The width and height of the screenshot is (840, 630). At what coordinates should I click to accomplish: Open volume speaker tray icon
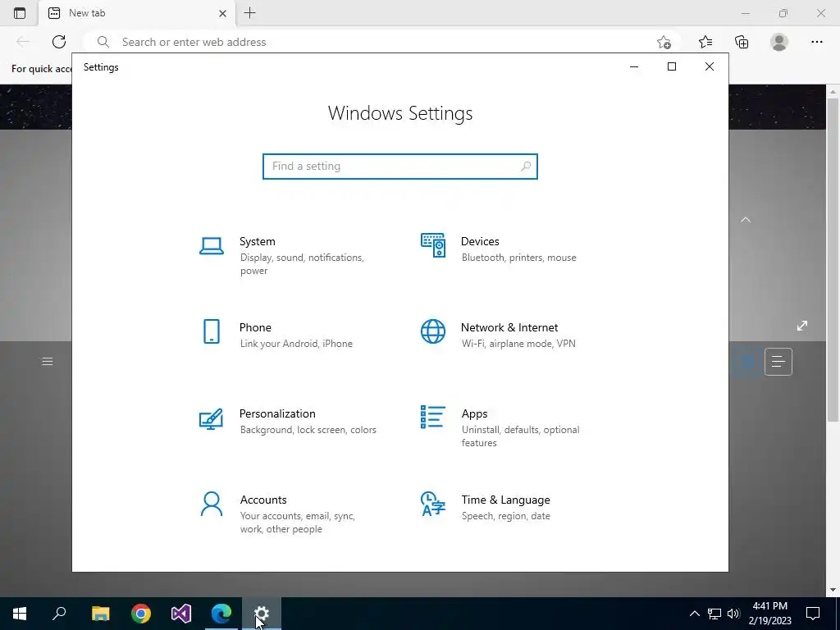[x=733, y=614]
